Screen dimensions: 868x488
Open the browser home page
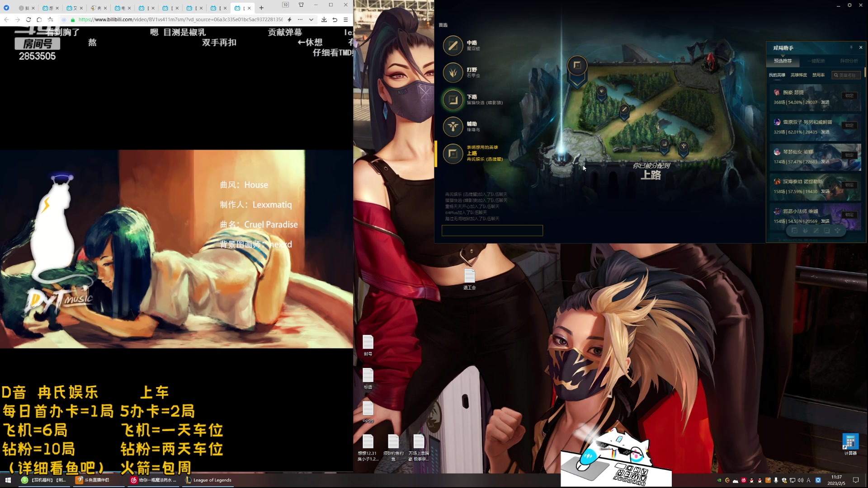[x=39, y=19]
